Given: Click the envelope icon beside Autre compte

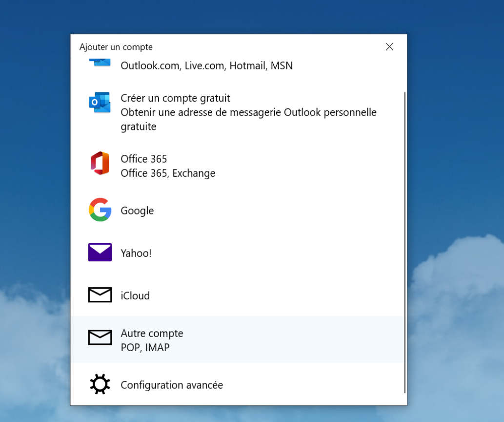Looking at the screenshot, I should coord(100,338).
